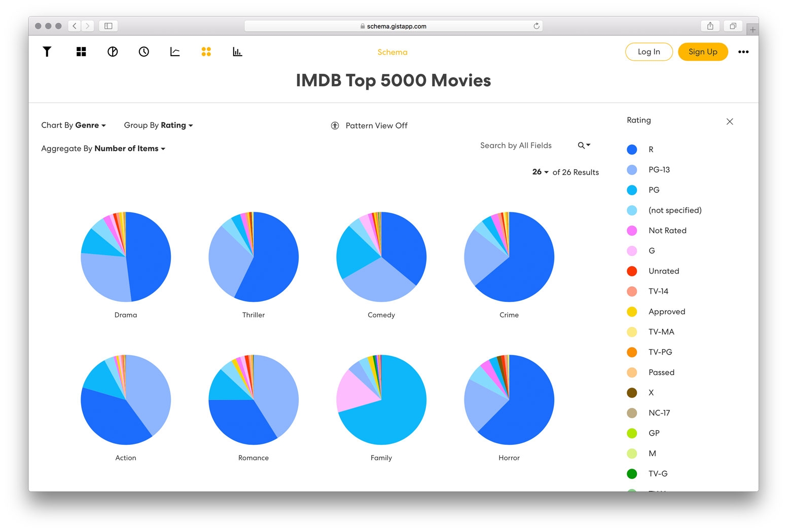Toggle the R rating legend item

click(x=640, y=149)
